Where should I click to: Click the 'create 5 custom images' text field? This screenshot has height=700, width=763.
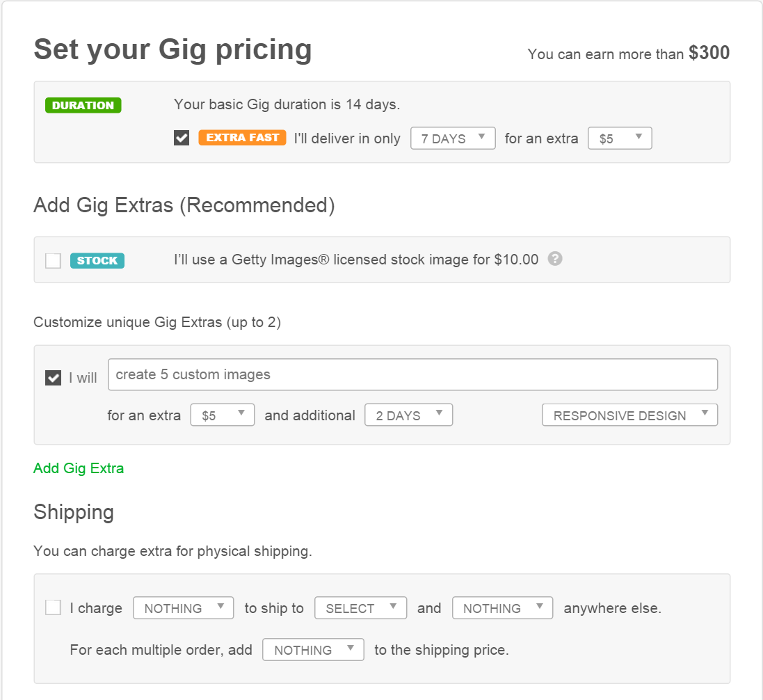(412, 374)
